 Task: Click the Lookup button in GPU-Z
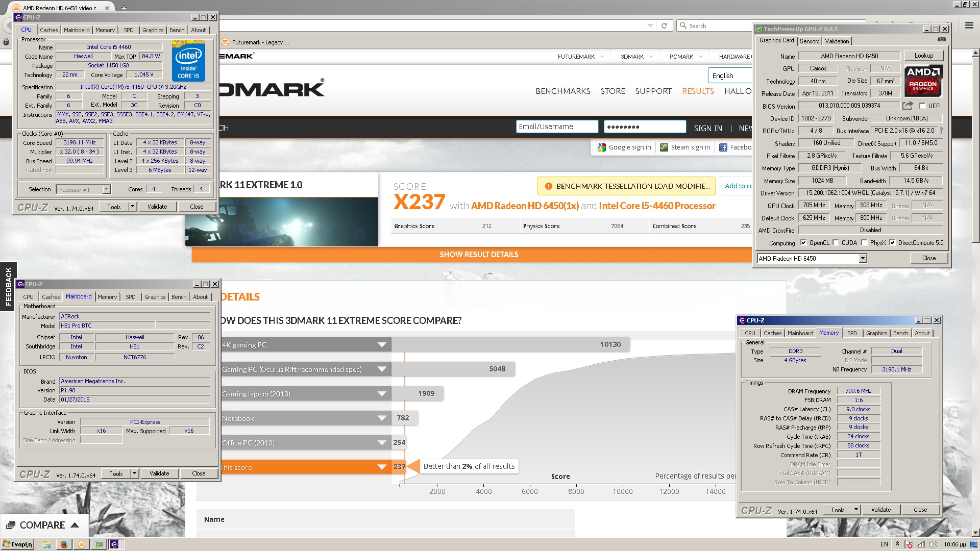coord(923,56)
